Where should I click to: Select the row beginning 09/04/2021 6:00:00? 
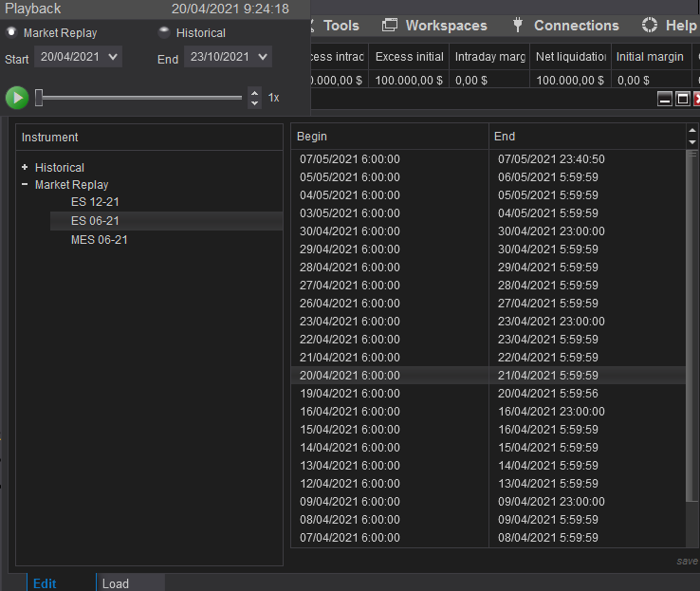[488, 501]
